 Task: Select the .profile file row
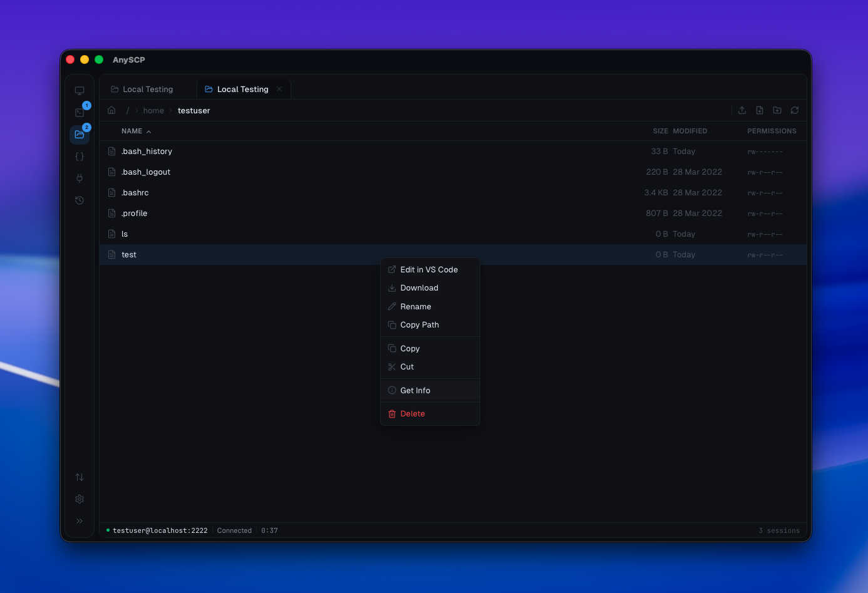click(453, 214)
